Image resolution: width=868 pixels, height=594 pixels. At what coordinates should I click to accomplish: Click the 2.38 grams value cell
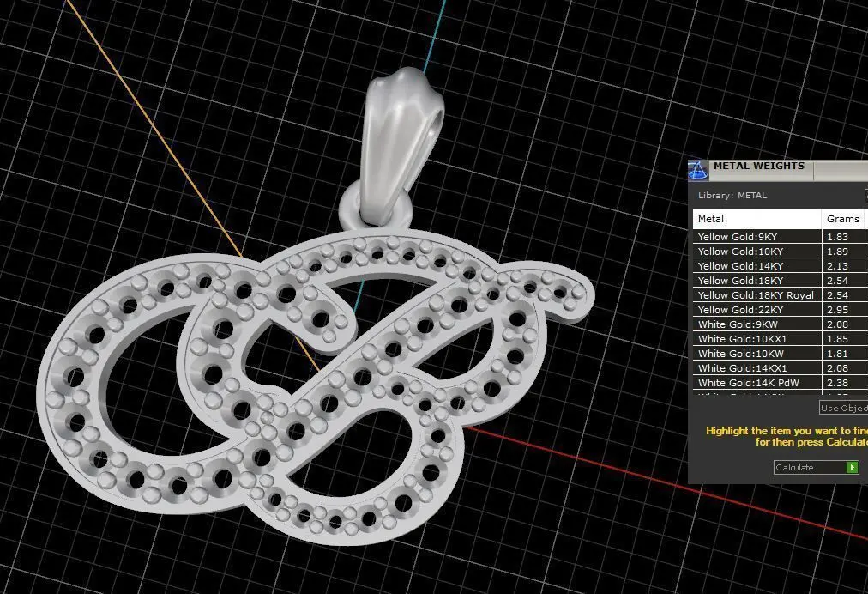click(x=843, y=382)
